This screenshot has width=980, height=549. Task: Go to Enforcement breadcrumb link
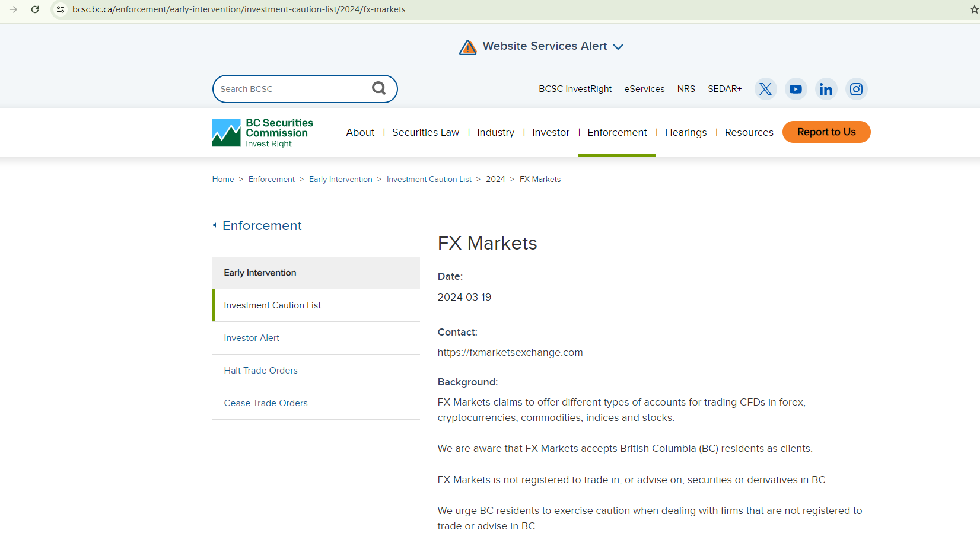pos(272,179)
